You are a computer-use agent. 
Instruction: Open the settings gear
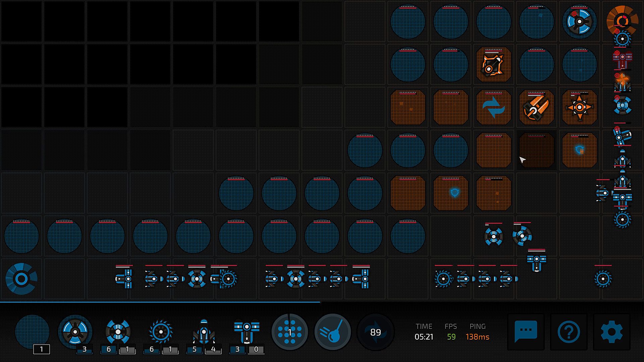pyautogui.click(x=611, y=332)
